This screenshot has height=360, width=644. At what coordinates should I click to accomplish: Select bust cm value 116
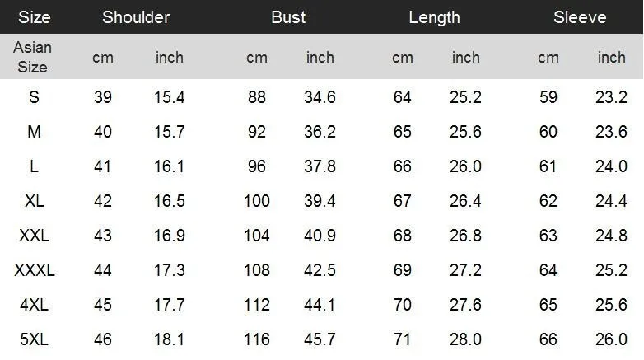pos(257,339)
